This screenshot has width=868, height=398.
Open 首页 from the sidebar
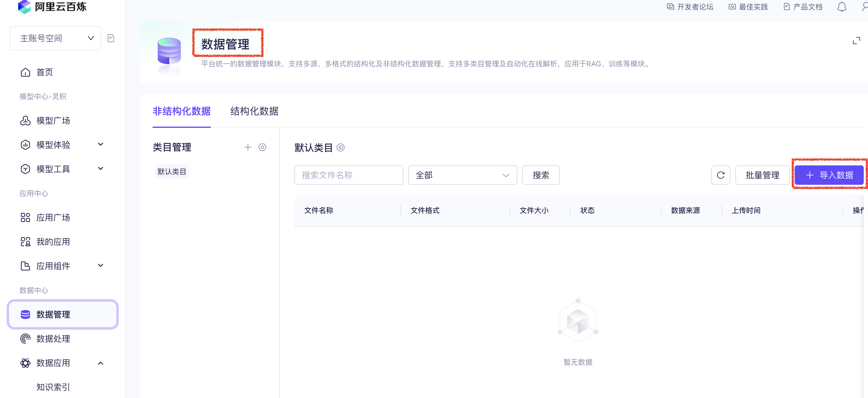pyautogui.click(x=45, y=72)
